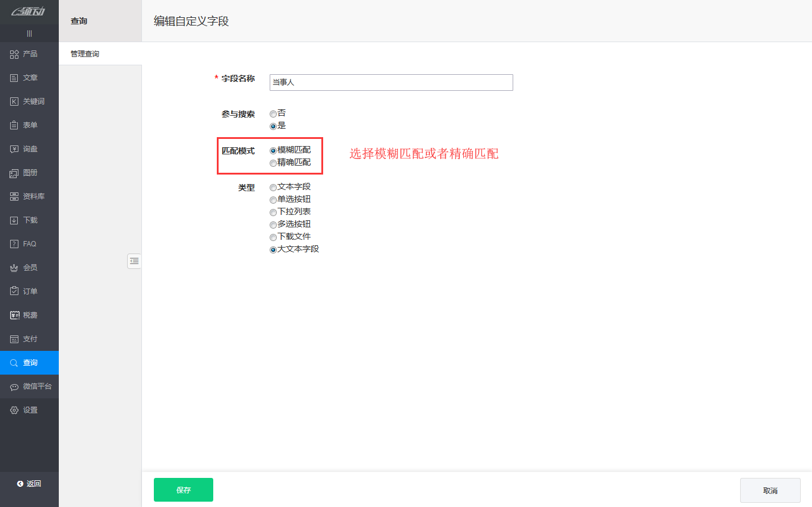Click inside the 字段名称 input field
Screen dimensions: 812x507
point(391,83)
